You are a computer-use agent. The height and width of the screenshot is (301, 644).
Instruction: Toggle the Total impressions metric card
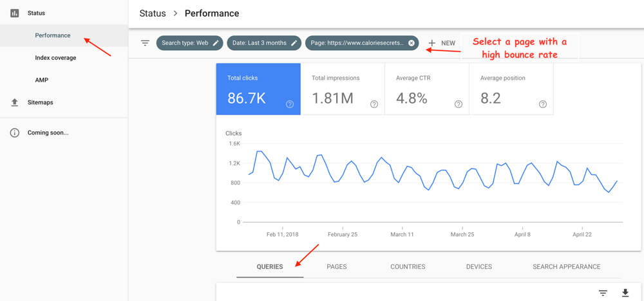[x=342, y=89]
